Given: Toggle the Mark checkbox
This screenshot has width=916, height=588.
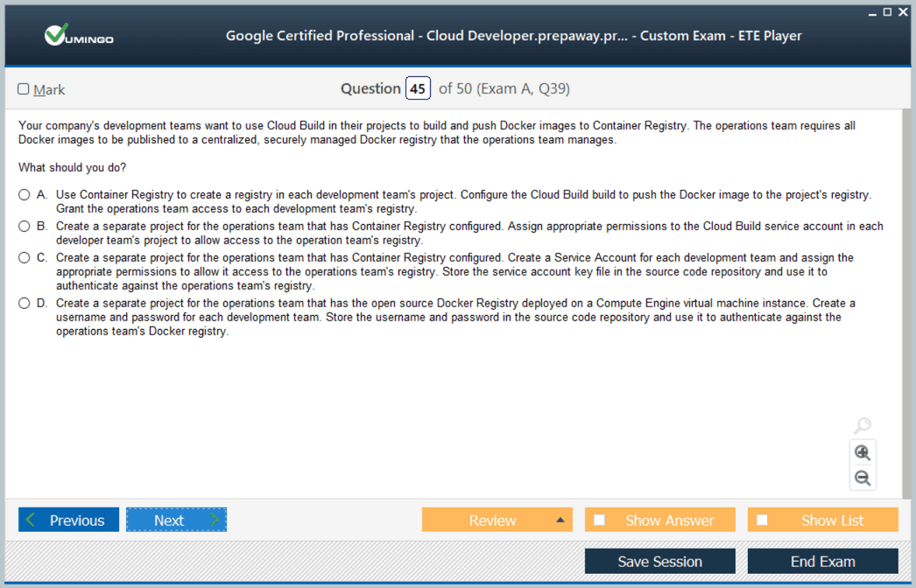Looking at the screenshot, I should [24, 89].
